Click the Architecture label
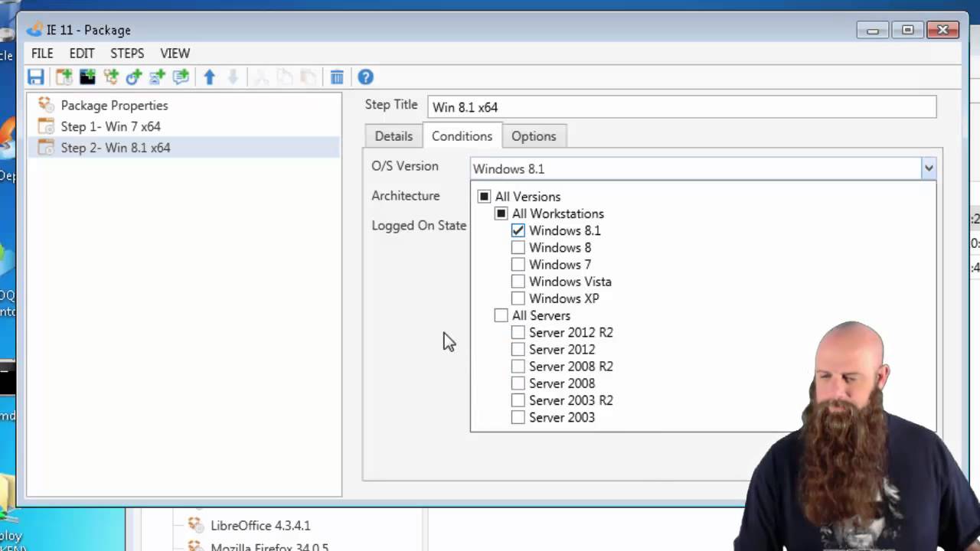 406,196
